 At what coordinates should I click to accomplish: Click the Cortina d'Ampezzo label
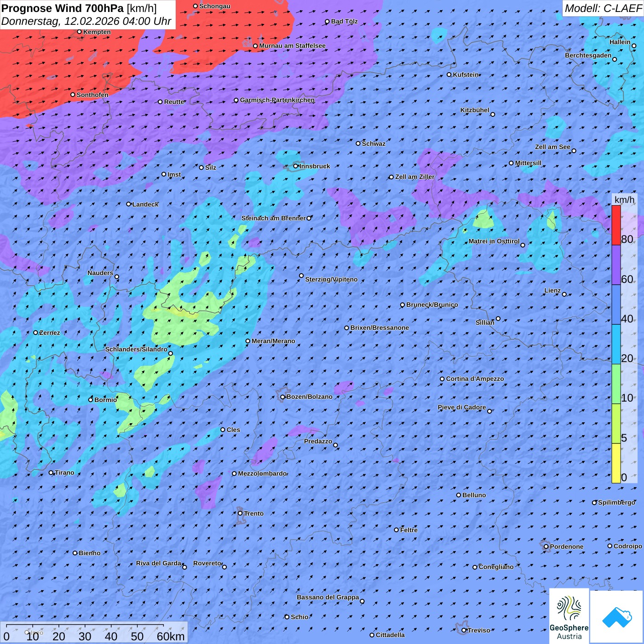pyautogui.click(x=475, y=379)
